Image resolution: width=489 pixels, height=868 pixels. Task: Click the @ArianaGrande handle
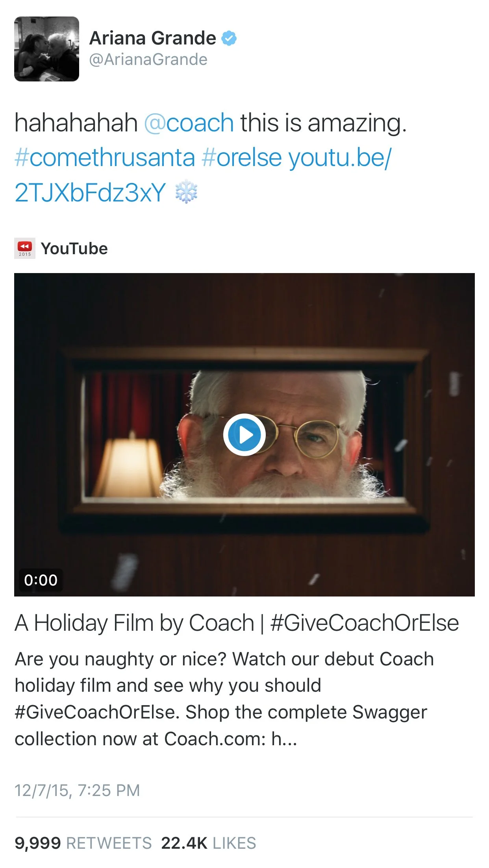[148, 60]
